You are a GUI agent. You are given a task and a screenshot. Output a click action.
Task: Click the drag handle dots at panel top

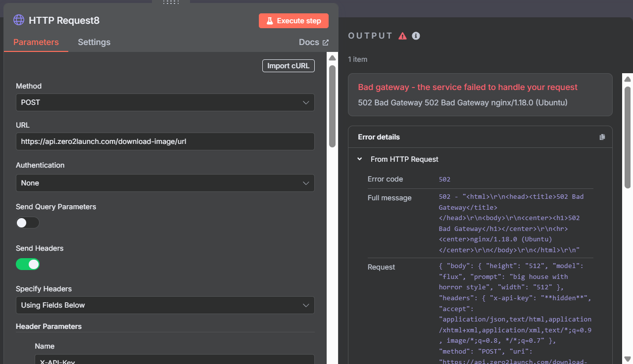[x=171, y=2]
